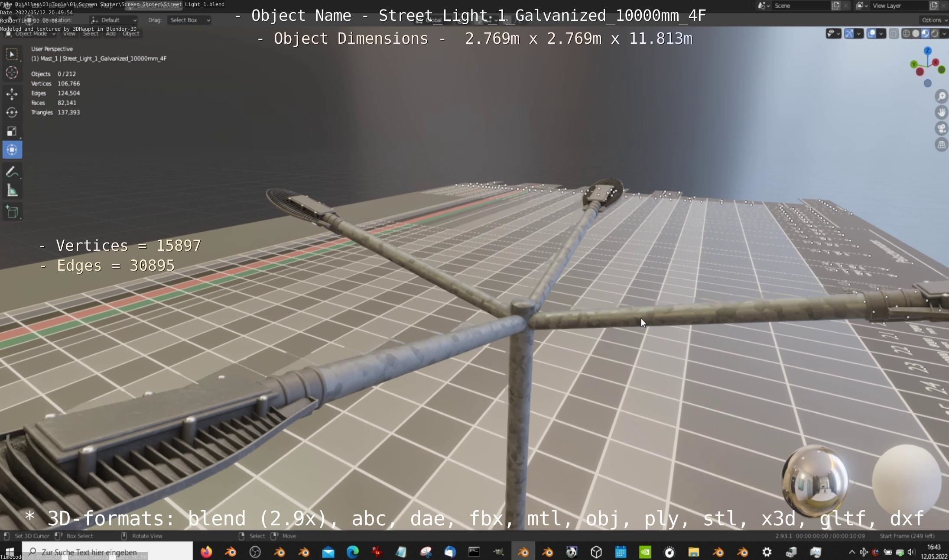Toggle Show Overlays button
Image resolution: width=949 pixels, height=560 pixels.
click(x=871, y=33)
